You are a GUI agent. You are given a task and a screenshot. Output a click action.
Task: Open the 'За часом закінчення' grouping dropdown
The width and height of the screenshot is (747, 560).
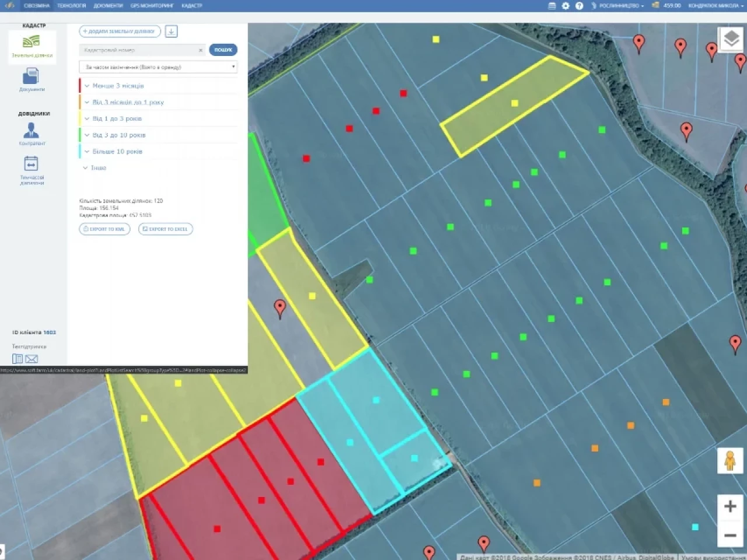(158, 67)
